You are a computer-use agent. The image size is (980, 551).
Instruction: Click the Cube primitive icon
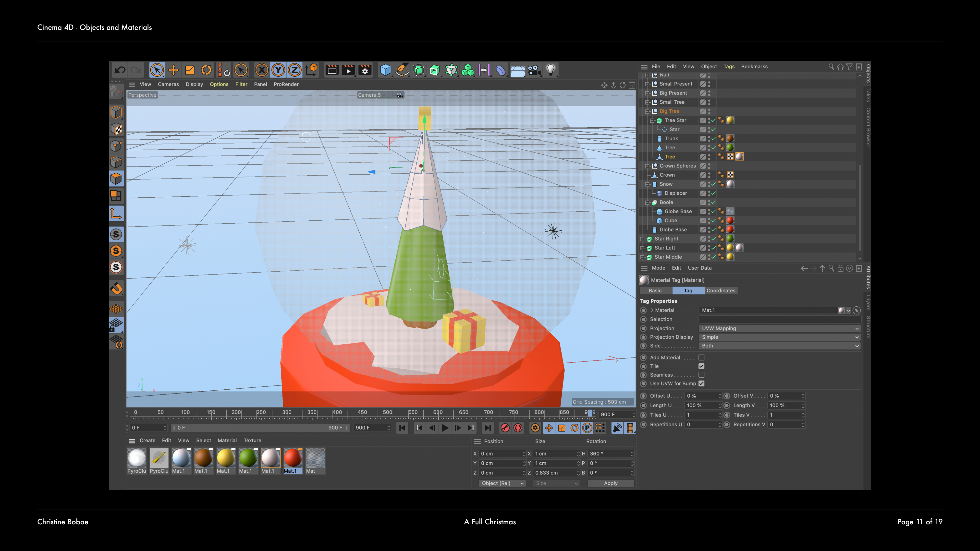click(385, 70)
